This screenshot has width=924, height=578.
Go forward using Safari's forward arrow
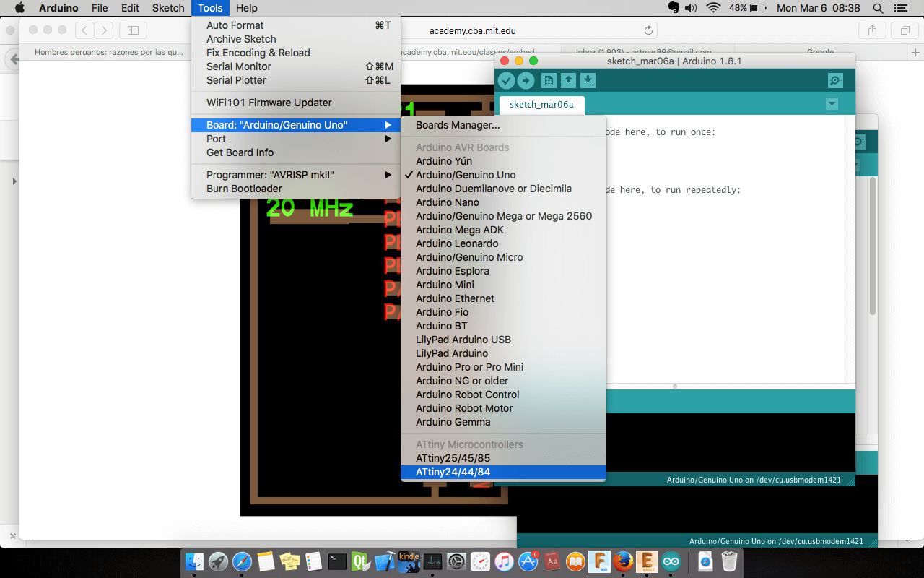[x=104, y=30]
